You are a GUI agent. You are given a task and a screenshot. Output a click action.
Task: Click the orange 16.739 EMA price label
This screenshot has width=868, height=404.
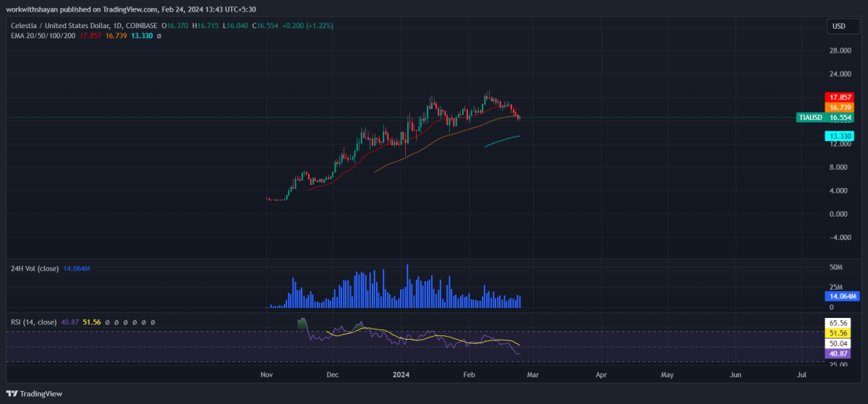point(839,107)
